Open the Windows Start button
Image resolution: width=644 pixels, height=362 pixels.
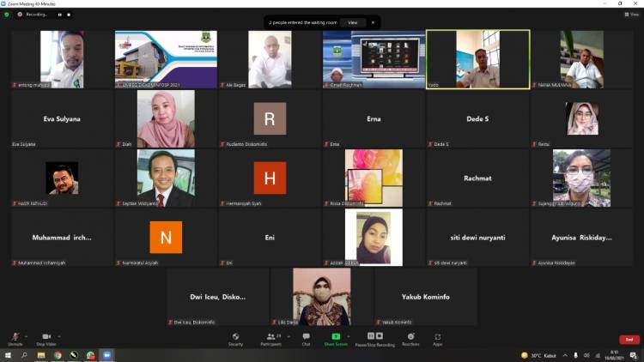[8, 355]
